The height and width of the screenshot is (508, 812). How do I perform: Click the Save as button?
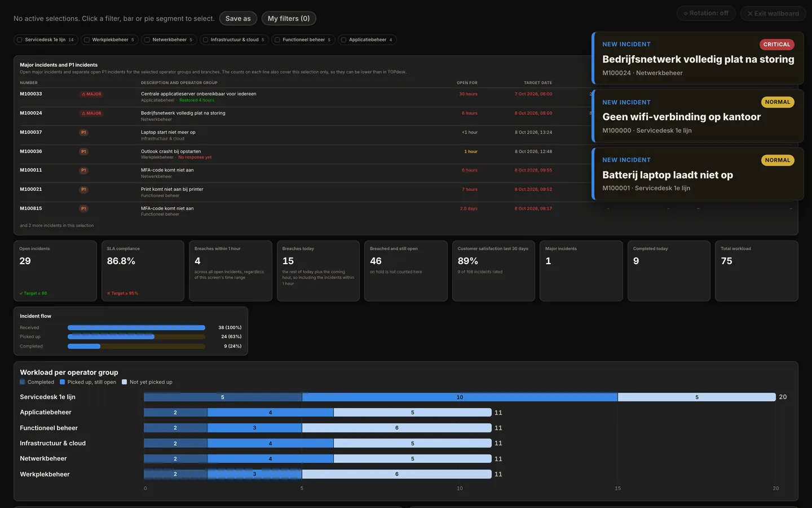point(238,19)
